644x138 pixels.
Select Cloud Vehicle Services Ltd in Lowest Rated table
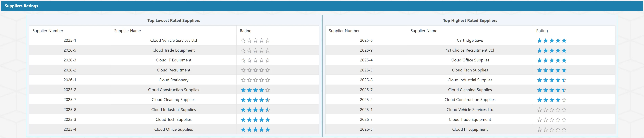tap(173, 40)
